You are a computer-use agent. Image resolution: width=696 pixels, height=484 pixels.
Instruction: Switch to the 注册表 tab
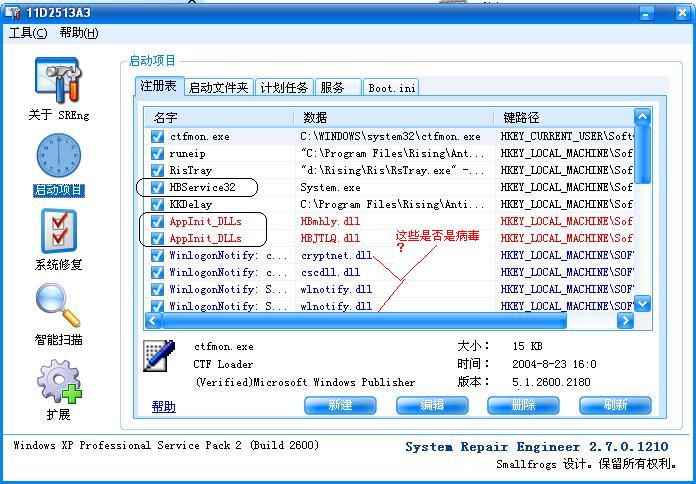pos(158,86)
